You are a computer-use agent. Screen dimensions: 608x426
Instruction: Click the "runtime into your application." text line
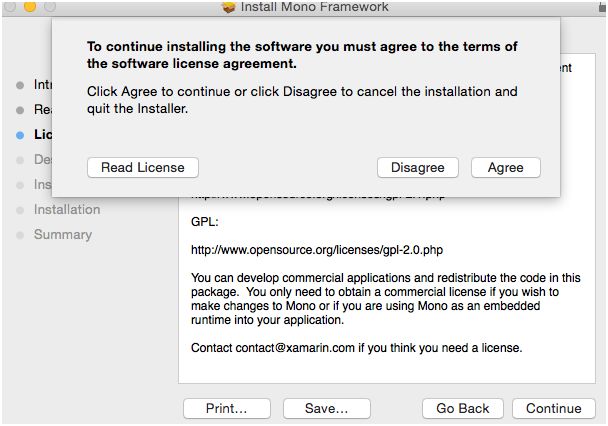[x=267, y=320]
